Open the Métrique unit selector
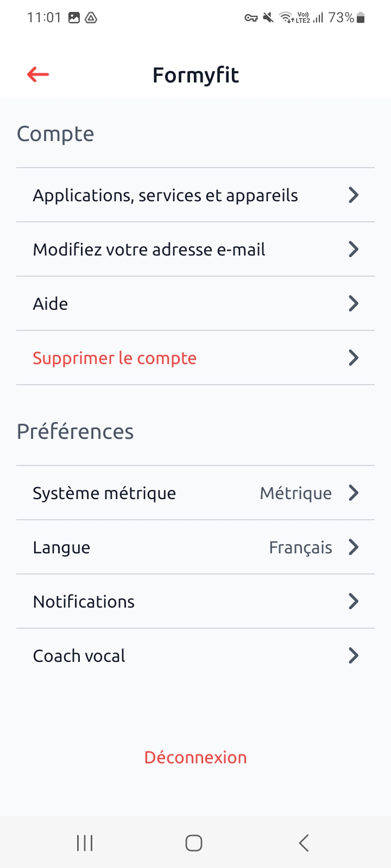Image resolution: width=391 pixels, height=868 pixels. click(296, 493)
